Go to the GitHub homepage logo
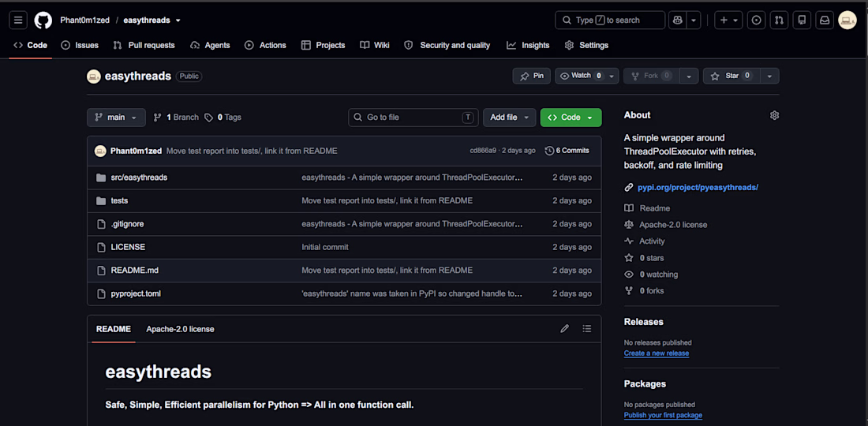 (x=43, y=21)
